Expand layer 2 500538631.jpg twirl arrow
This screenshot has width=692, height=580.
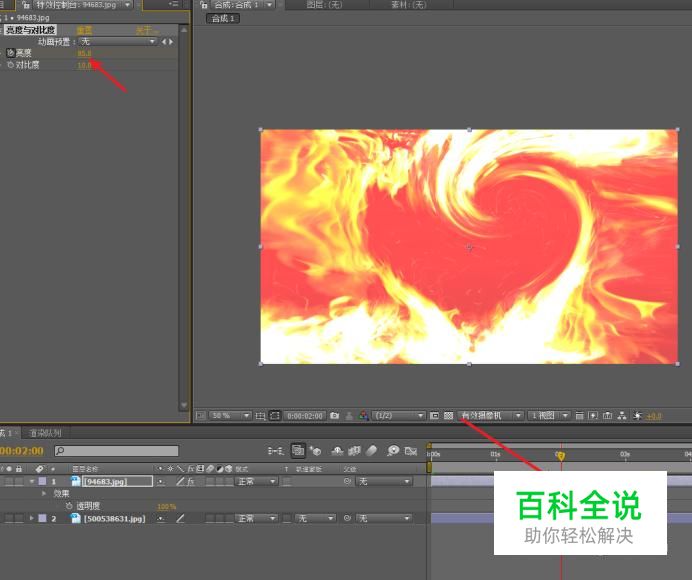coord(32,518)
